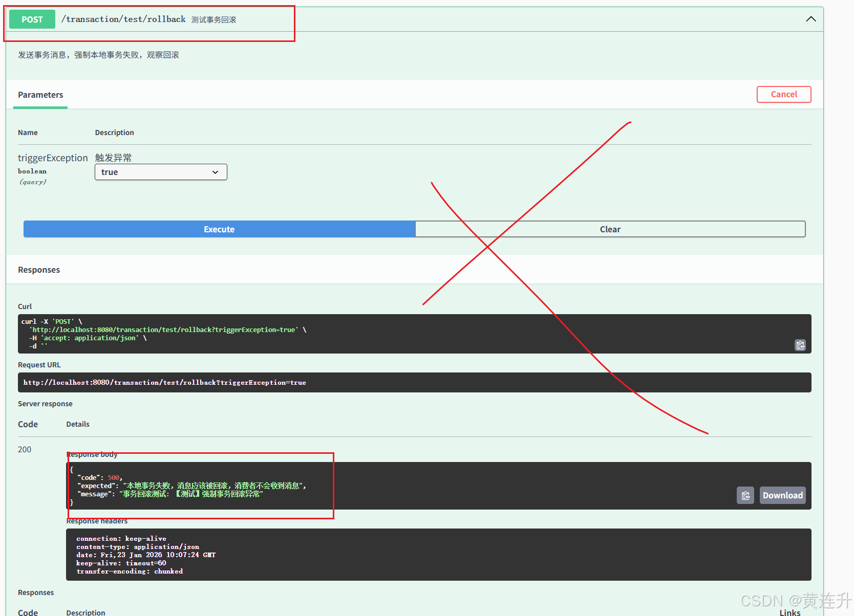Click the Request URL text box
The image size is (854, 616).
click(415, 382)
